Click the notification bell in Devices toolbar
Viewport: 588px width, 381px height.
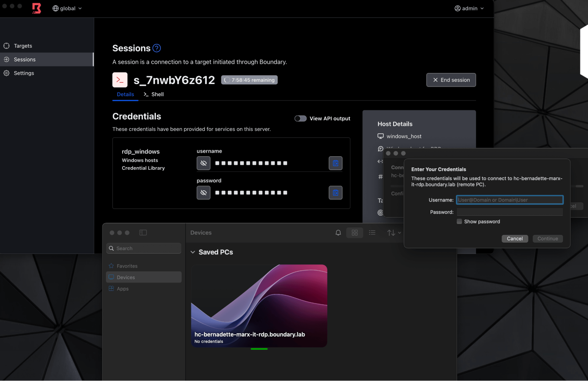pyautogui.click(x=338, y=233)
